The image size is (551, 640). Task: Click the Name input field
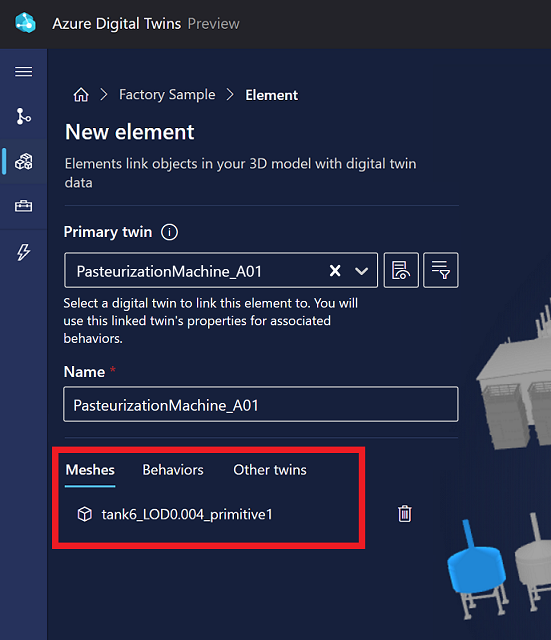(x=261, y=404)
